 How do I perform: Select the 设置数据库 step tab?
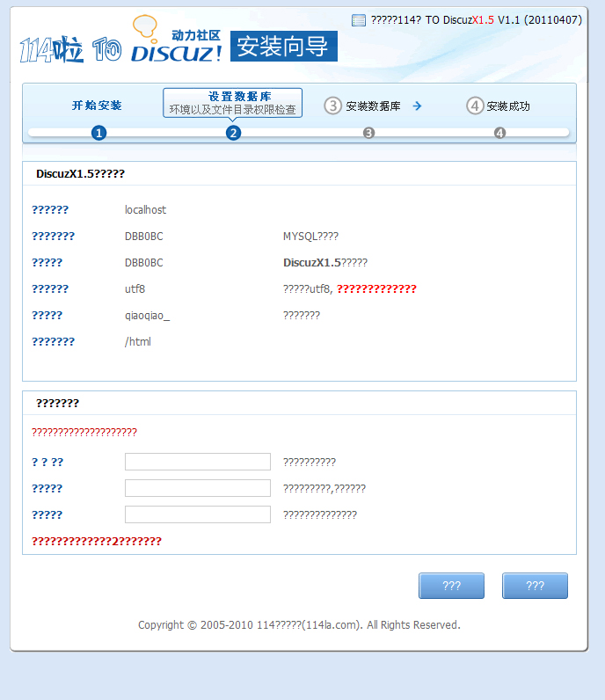tap(233, 103)
